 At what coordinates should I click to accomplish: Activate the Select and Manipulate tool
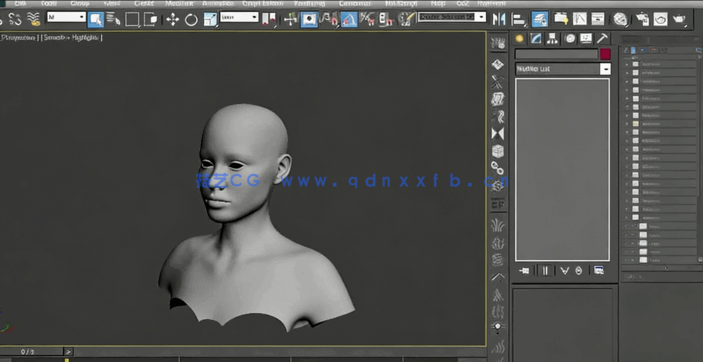pyautogui.click(x=291, y=19)
